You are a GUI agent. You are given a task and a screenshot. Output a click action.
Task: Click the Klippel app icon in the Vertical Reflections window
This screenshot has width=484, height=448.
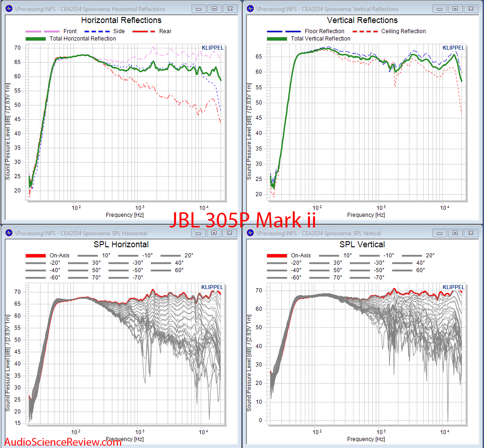[251, 9]
